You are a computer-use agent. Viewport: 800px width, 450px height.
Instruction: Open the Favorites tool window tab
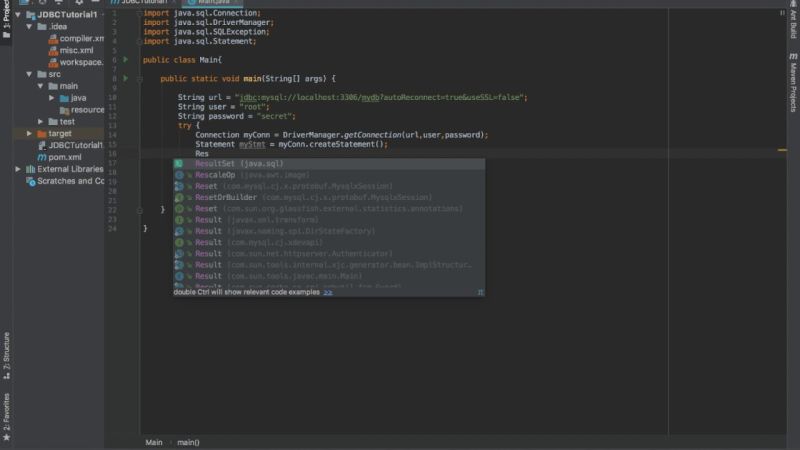tap(6, 417)
